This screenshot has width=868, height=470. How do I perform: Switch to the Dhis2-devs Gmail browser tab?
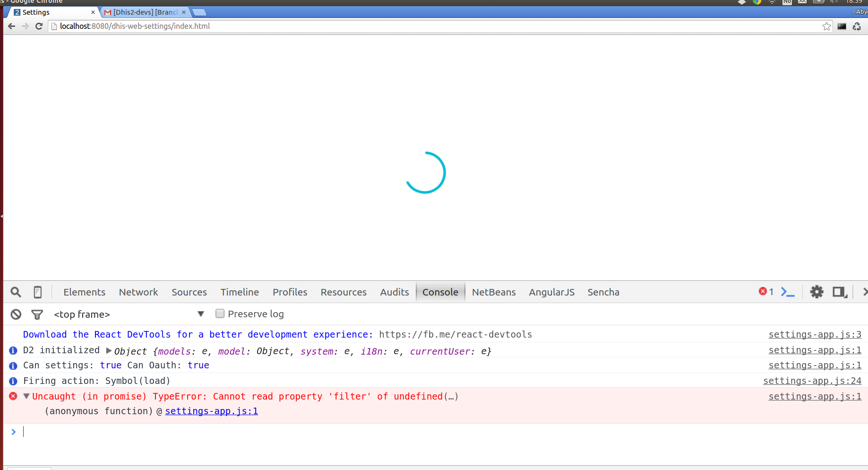(x=145, y=12)
